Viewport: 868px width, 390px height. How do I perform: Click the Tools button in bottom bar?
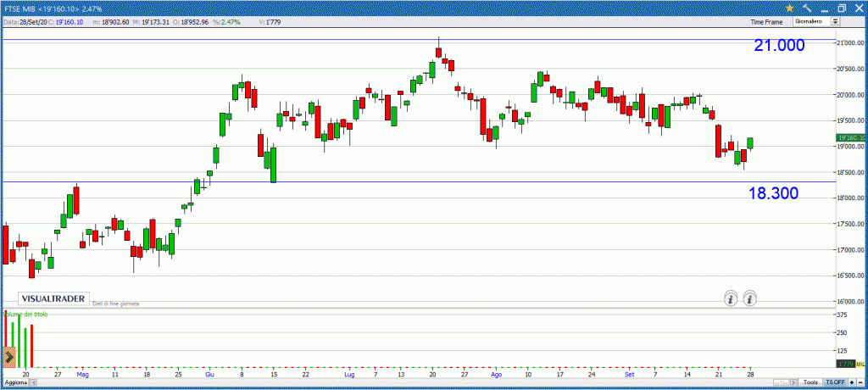810,382
